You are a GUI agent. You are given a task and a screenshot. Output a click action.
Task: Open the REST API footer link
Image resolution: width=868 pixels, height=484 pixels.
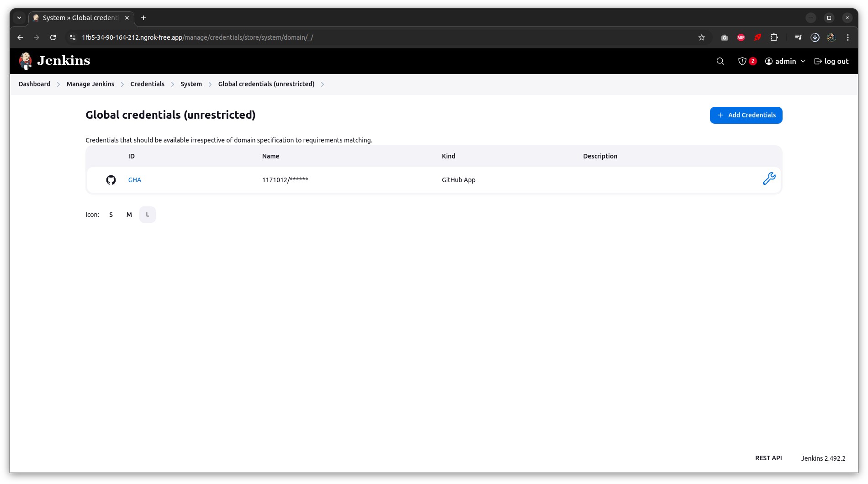(768, 458)
